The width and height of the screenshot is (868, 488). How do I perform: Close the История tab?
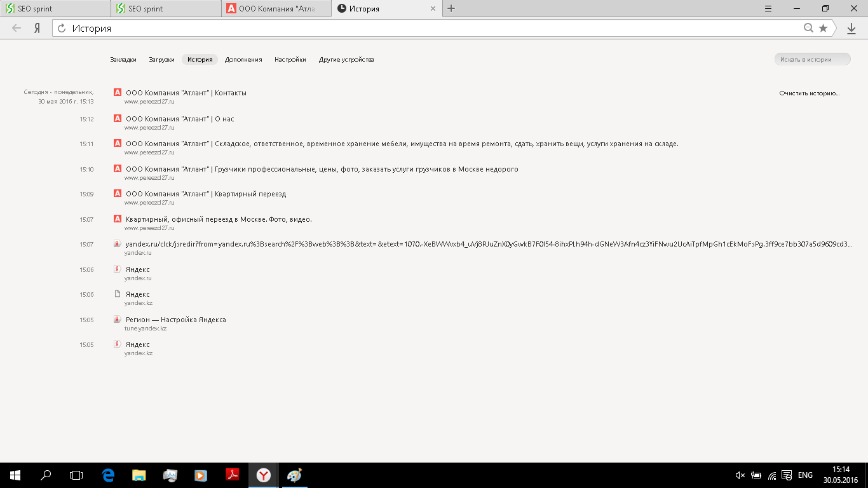(433, 9)
